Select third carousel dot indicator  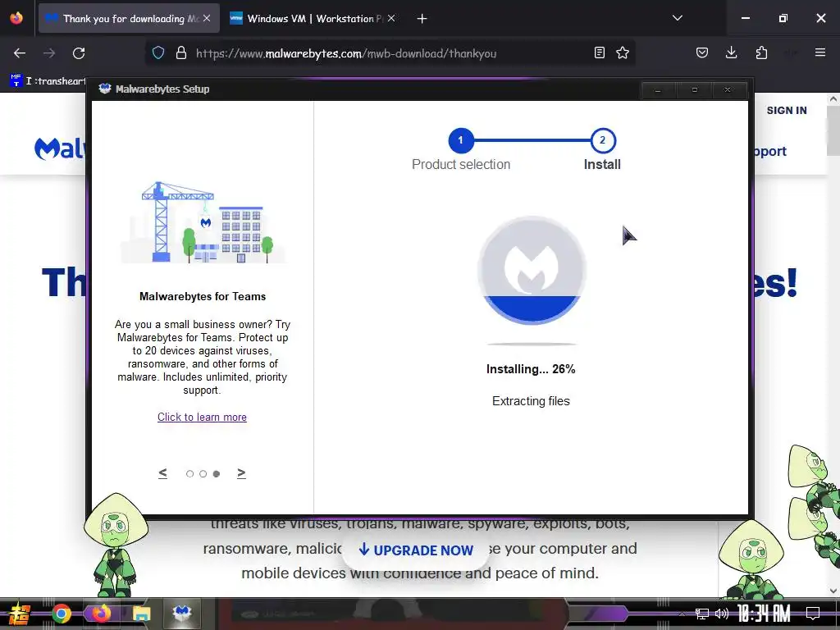(217, 473)
